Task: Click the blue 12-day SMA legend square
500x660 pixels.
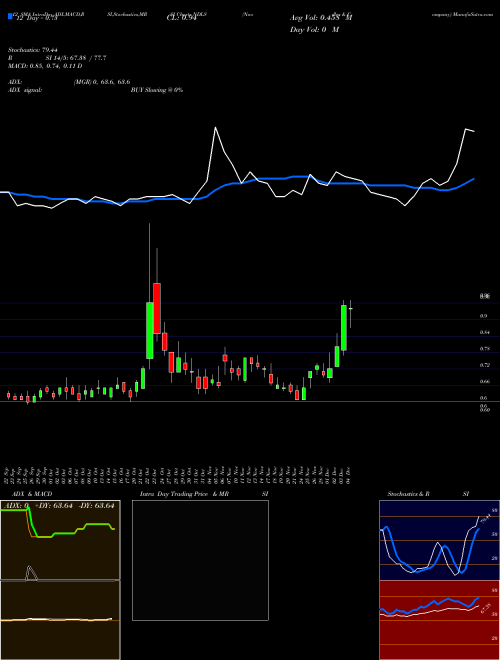Action: tap(10, 17)
